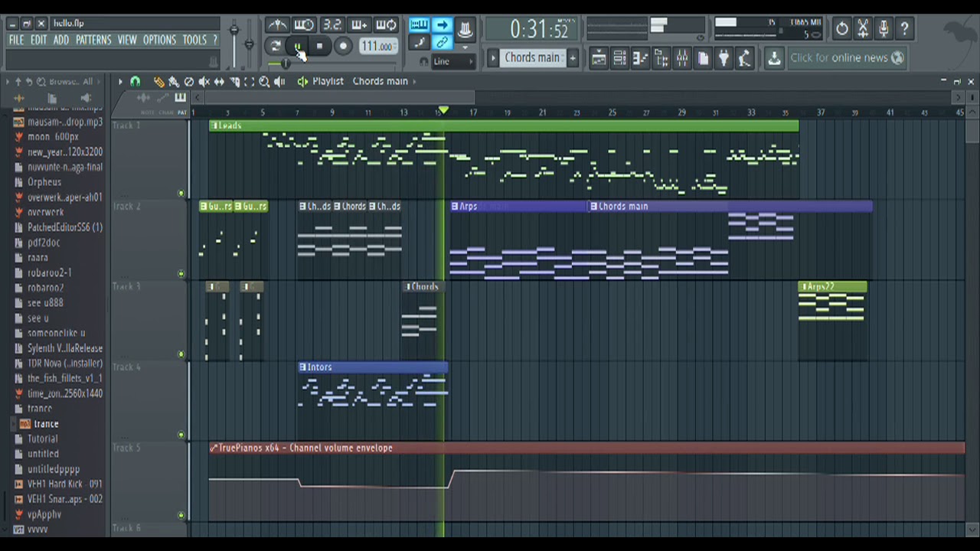Open the VIEW menu

coord(127,40)
